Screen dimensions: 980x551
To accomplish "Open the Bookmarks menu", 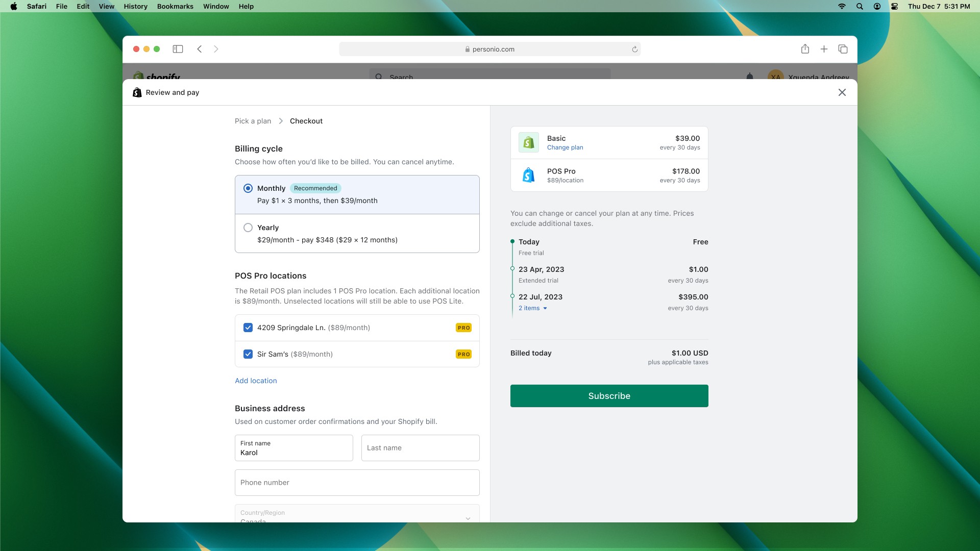I will (175, 7).
